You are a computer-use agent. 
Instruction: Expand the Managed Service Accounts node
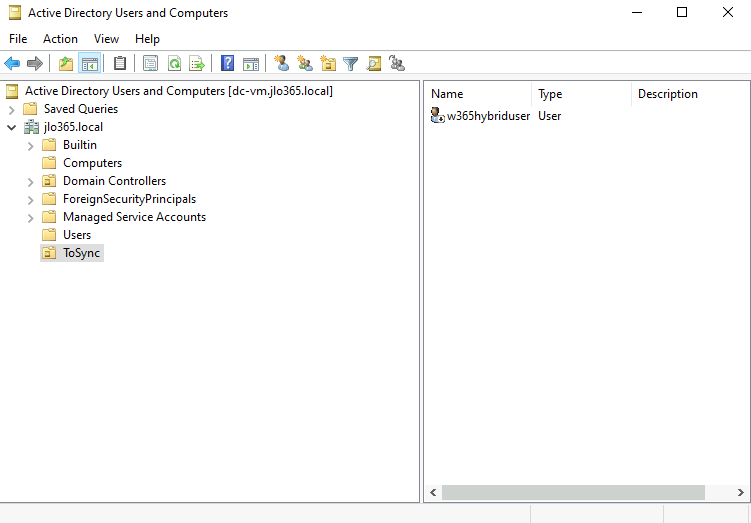click(x=31, y=218)
